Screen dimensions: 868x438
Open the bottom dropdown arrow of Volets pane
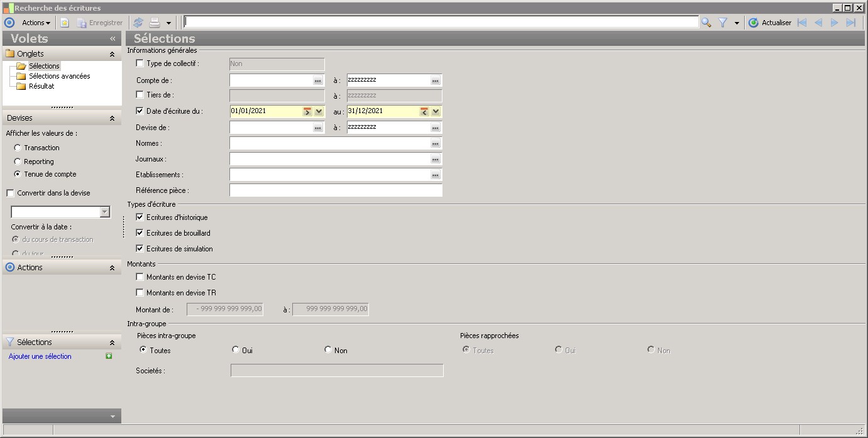[x=113, y=417]
